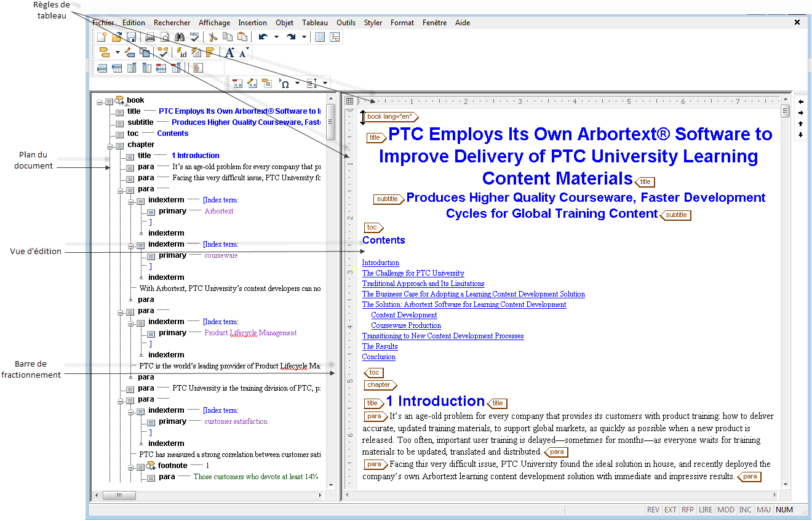Collapse the indexterm node containing Arbortext
Screen dimensions: 812x521
point(131,201)
